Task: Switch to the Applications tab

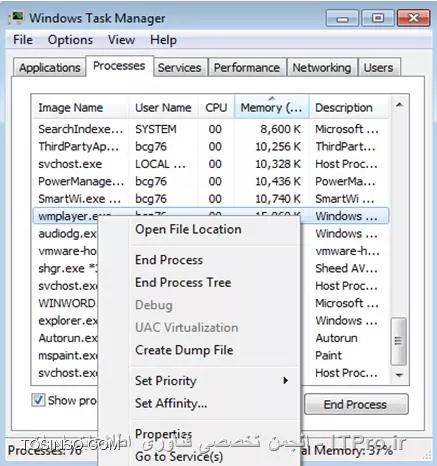Action: tap(50, 68)
